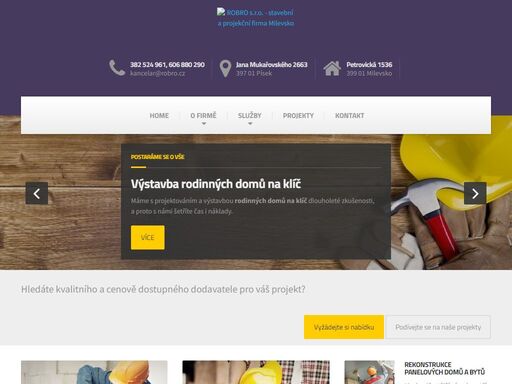This screenshot has height=384, width=512.
Task: Open the worker with orange helmet thumbnail
Action: (x=94, y=372)
